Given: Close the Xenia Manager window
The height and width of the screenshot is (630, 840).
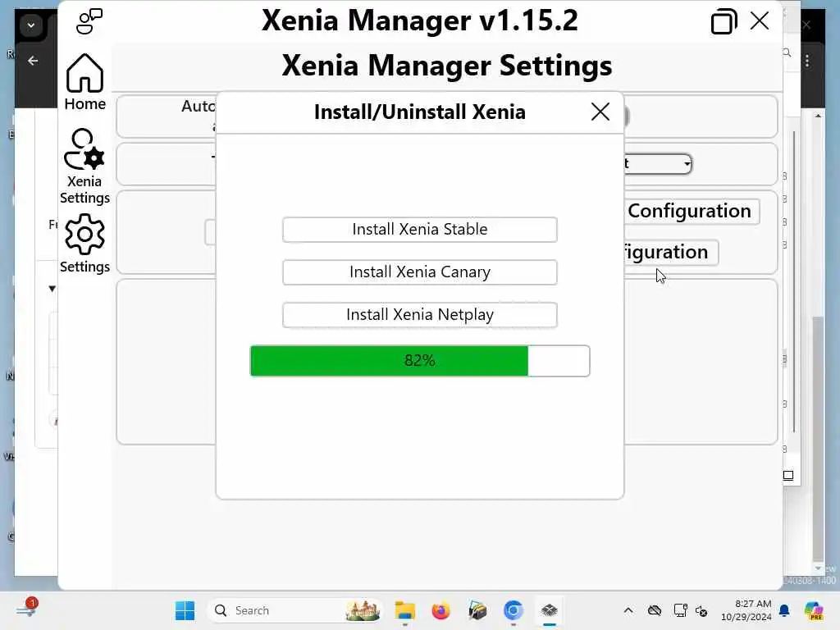Looking at the screenshot, I should 760,21.
